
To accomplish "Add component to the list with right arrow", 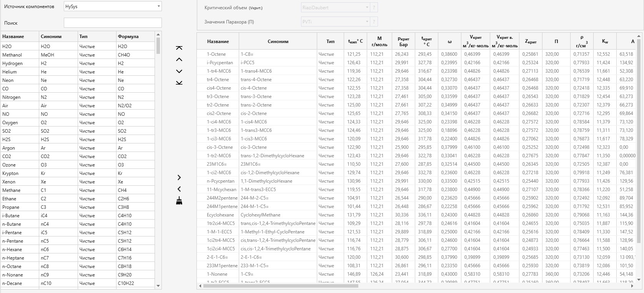I will click(179, 178).
